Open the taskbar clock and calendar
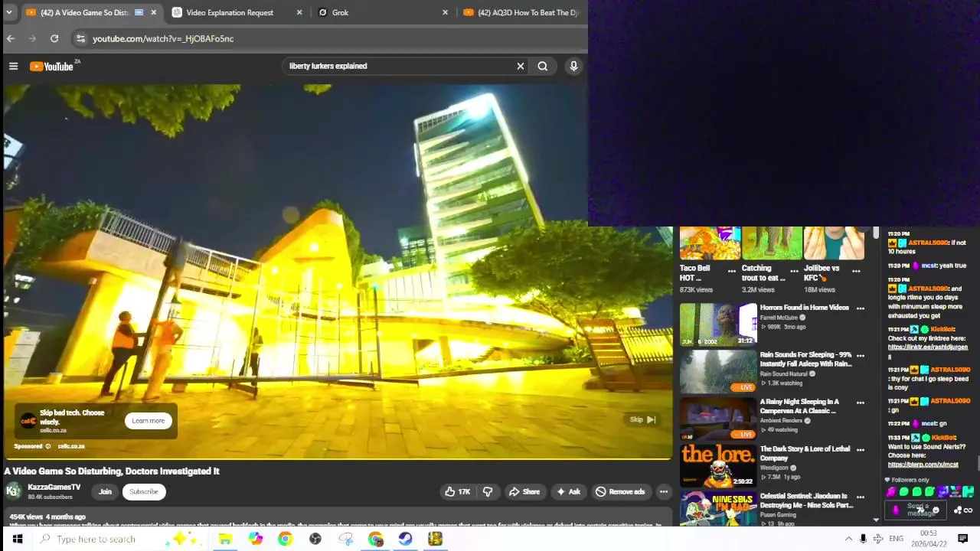This screenshot has height=551, width=980. [x=928, y=539]
